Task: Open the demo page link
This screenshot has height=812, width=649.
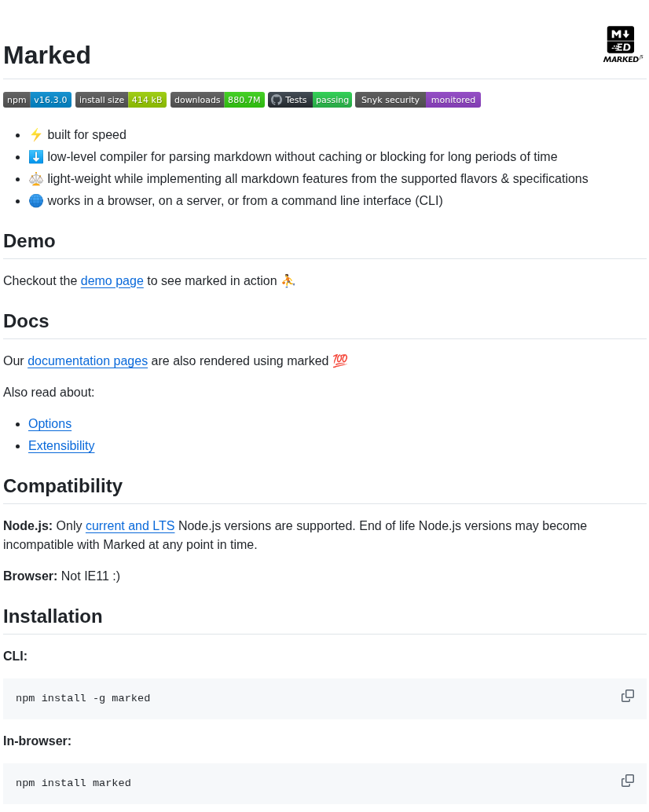Action: [x=112, y=281]
